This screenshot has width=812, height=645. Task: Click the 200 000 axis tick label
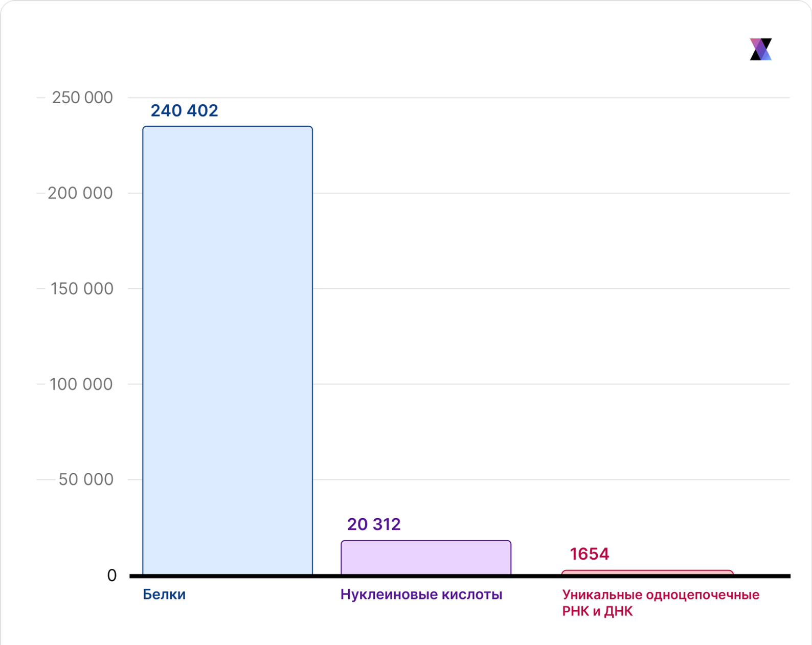(80, 193)
